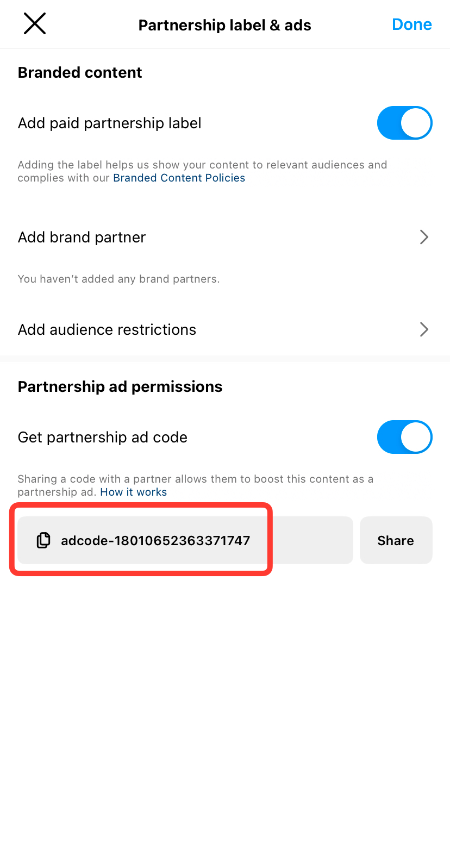Expand Add audience restrictions chevron arrow

pos(424,329)
